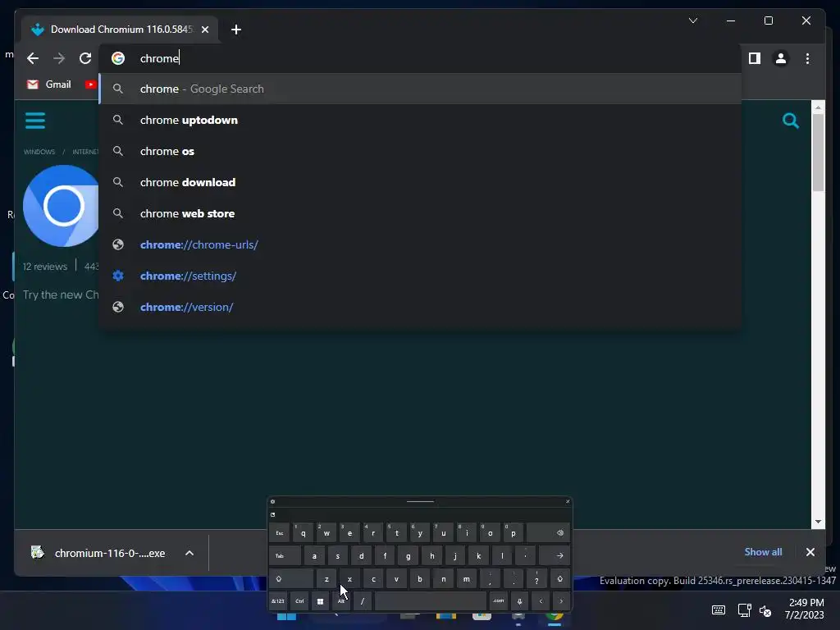Tap the q key on touch keyboard
The image size is (840, 630).
point(303,533)
